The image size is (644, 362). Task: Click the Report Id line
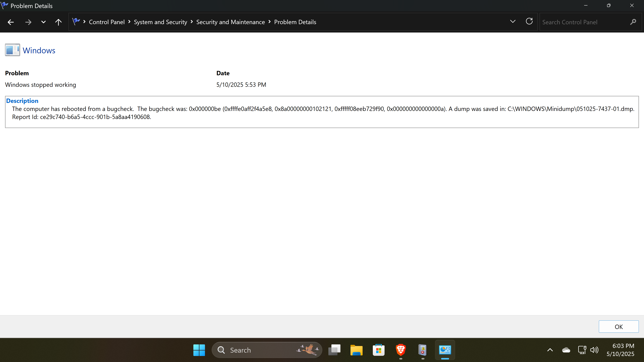click(x=82, y=117)
